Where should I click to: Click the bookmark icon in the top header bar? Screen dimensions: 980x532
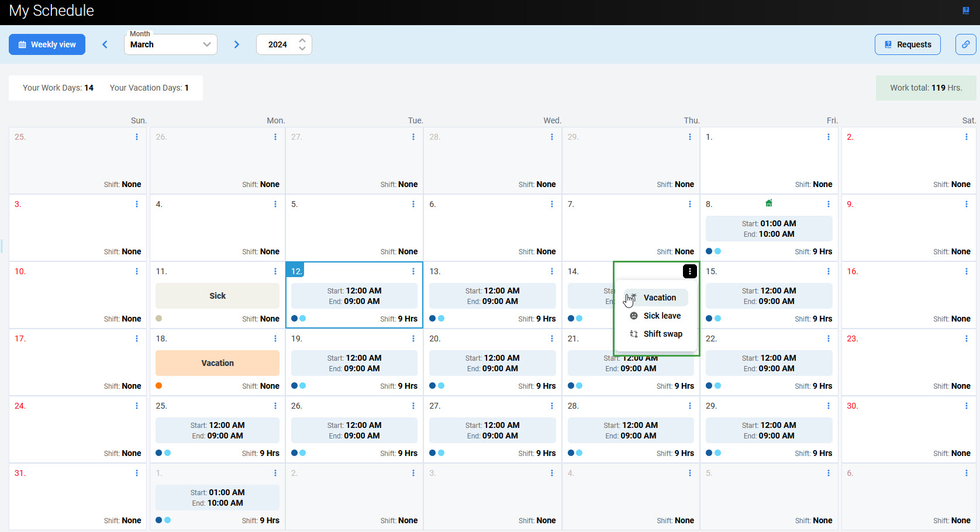pos(965,11)
